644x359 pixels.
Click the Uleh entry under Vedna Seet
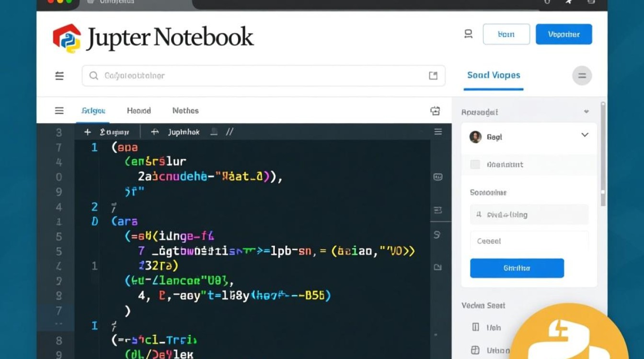(494, 327)
